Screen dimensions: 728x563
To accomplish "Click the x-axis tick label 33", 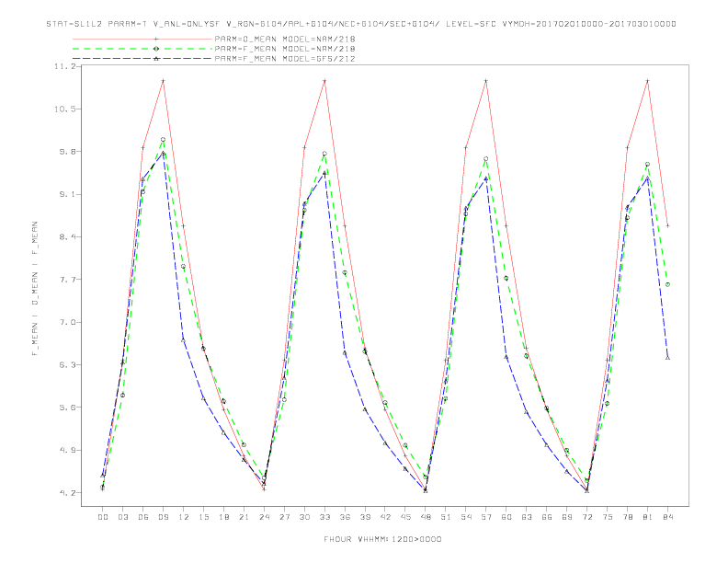I will click(325, 517).
